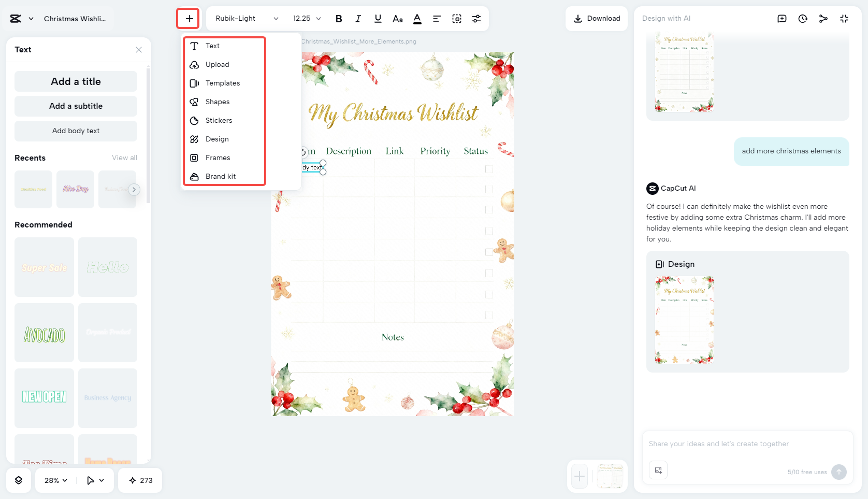Click the share icon in the AI panel
868x499 pixels.
(x=823, y=18)
